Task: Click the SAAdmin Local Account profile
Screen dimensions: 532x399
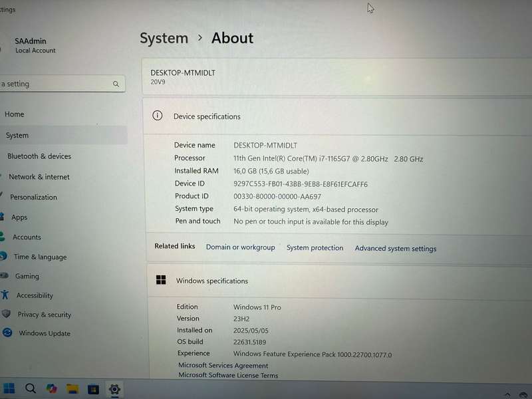Action: pos(35,45)
